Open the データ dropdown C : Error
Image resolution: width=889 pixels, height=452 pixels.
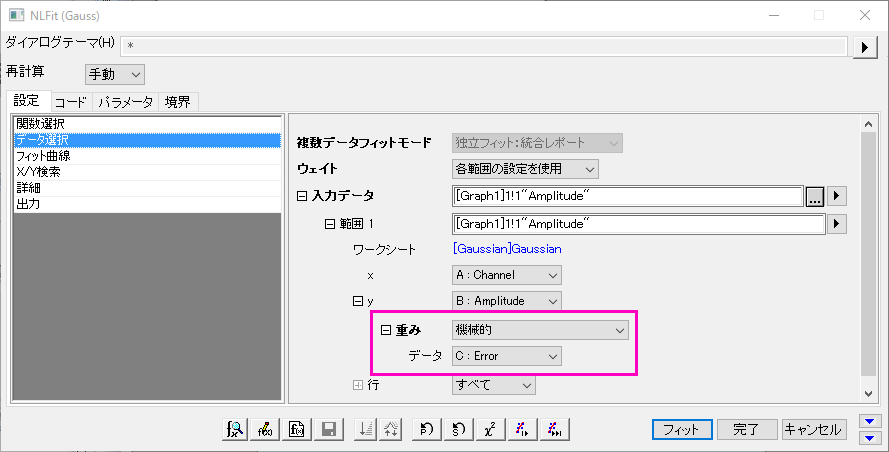507,356
